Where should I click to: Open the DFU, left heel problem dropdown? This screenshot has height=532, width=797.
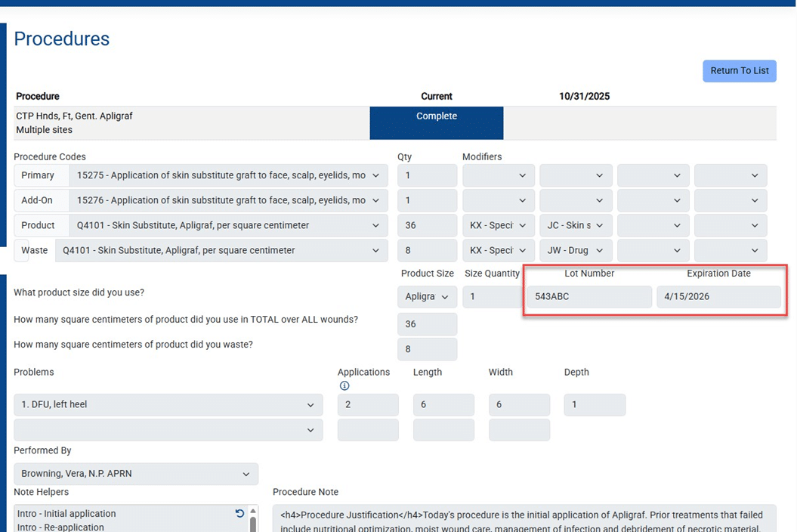coord(168,405)
